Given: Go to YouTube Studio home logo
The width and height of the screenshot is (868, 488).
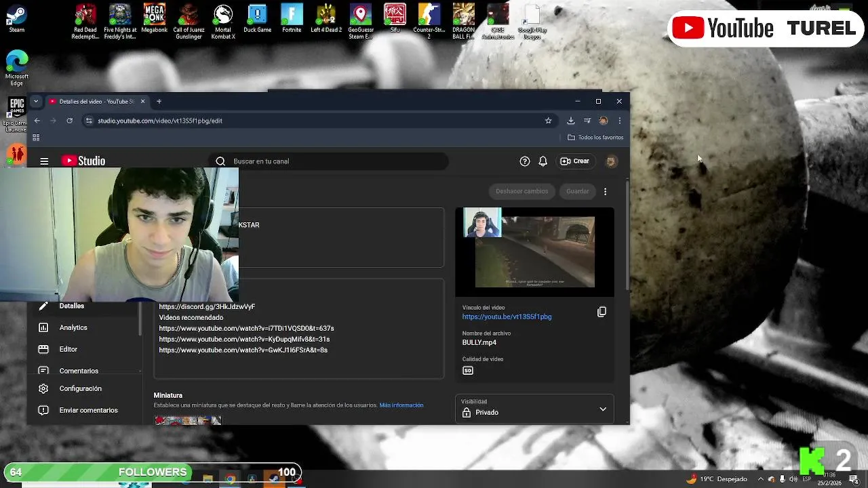Looking at the screenshot, I should tap(83, 161).
